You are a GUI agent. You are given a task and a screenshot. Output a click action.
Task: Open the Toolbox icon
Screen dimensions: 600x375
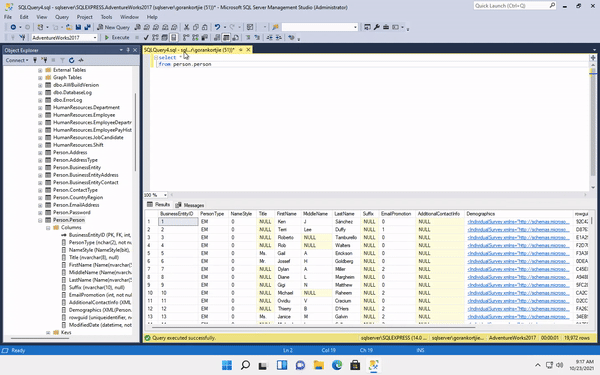386,27
